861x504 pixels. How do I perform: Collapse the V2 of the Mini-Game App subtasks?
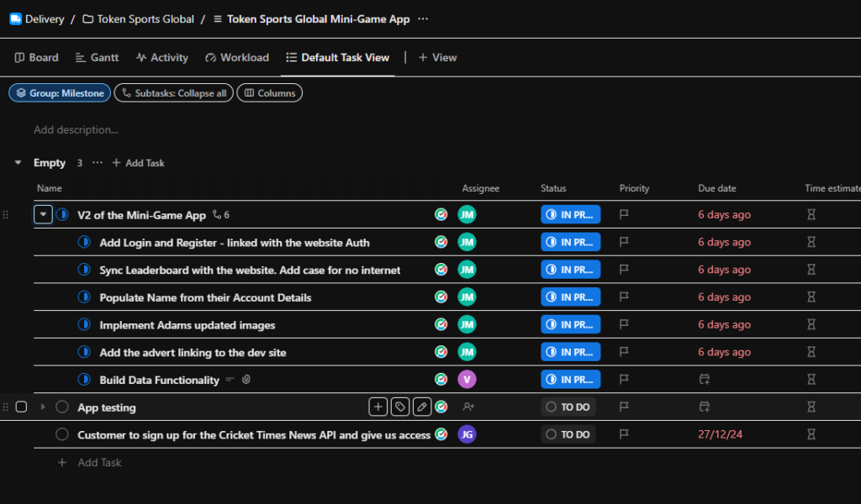click(43, 215)
